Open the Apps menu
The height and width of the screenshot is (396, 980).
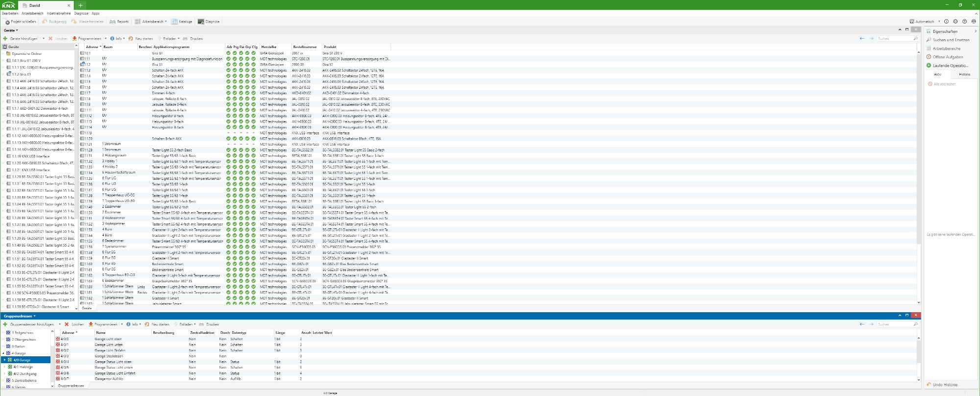96,14
